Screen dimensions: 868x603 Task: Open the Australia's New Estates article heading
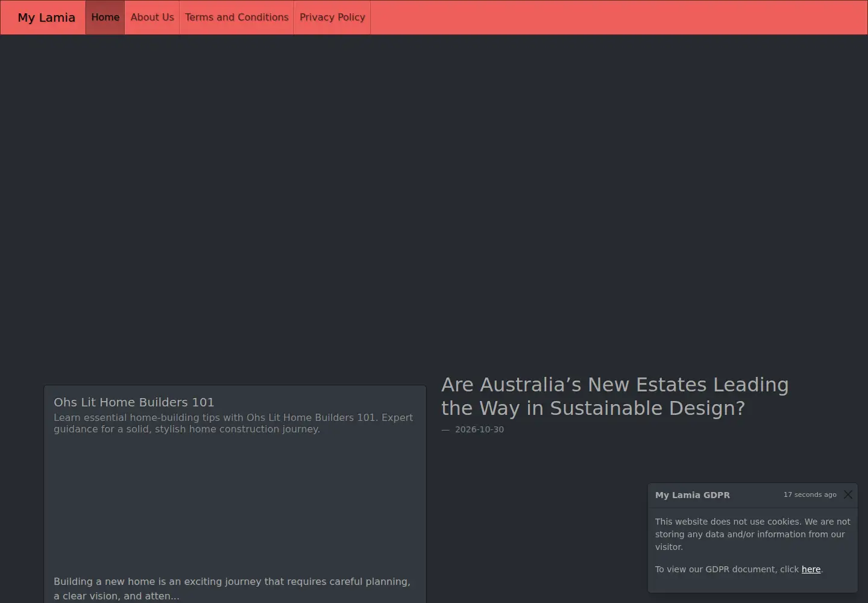pos(615,396)
